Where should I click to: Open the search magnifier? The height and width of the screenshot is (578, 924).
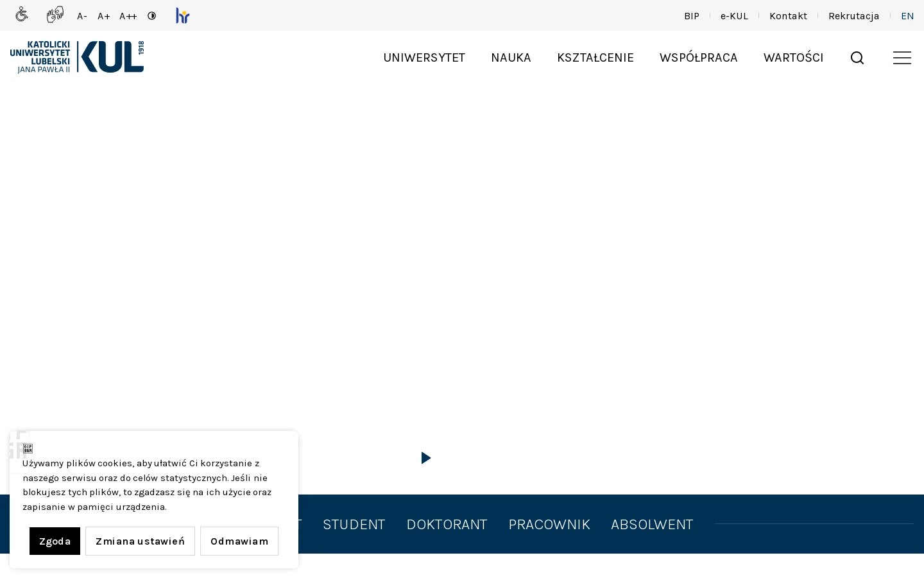(857, 58)
